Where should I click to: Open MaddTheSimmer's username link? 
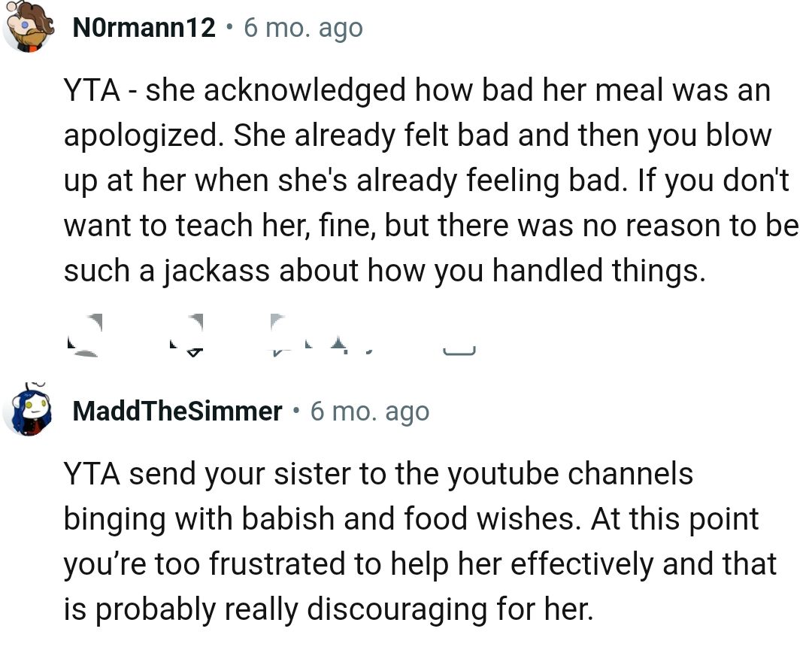click(x=177, y=412)
